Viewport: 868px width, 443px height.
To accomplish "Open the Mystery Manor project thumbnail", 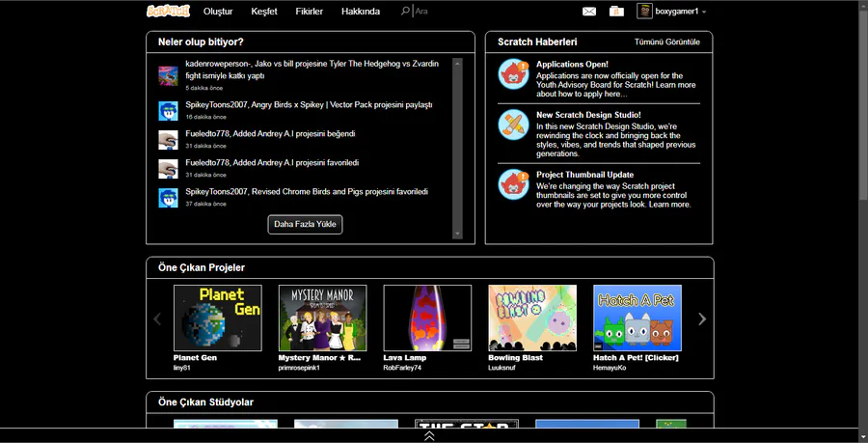I will click(x=322, y=318).
